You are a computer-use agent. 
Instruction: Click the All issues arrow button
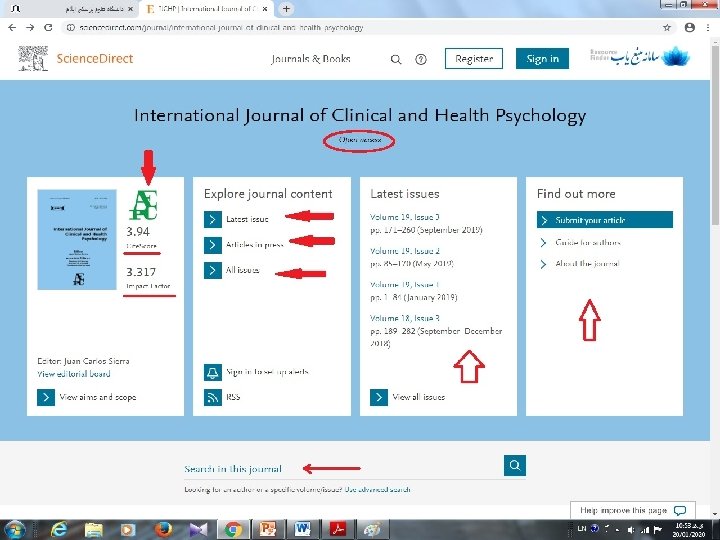tap(213, 270)
